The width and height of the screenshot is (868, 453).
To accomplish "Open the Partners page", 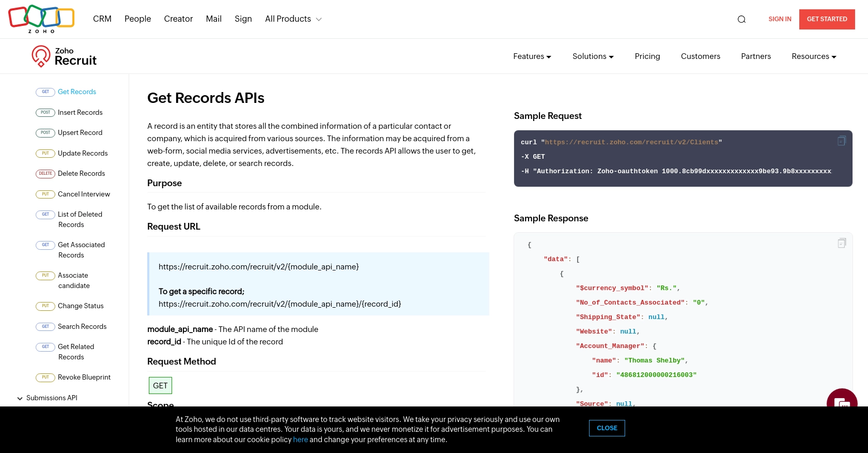I will [756, 56].
